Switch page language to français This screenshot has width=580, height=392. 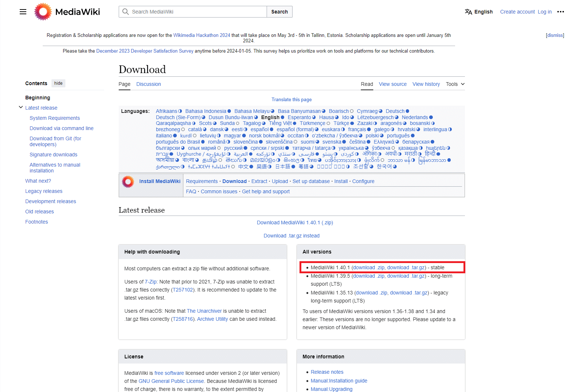(x=357, y=129)
